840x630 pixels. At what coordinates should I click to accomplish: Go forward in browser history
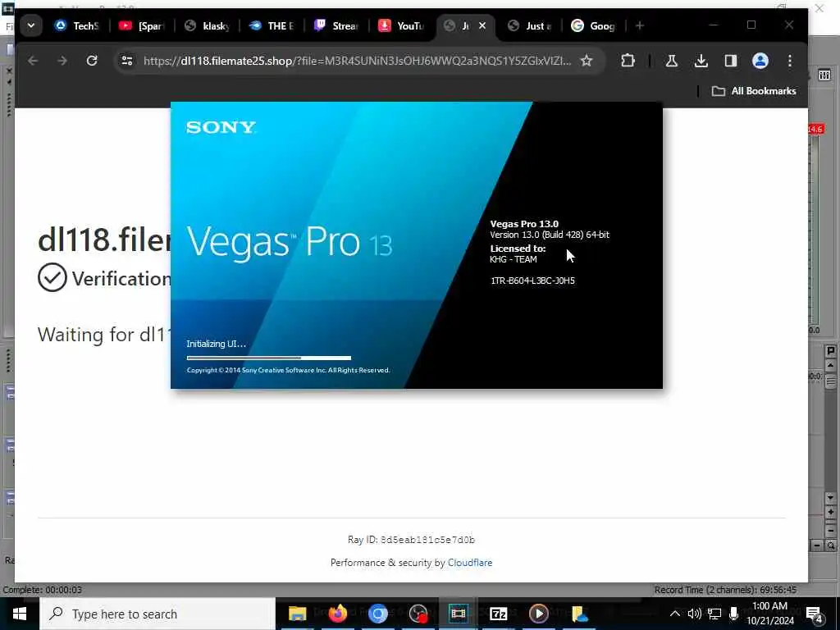62,61
